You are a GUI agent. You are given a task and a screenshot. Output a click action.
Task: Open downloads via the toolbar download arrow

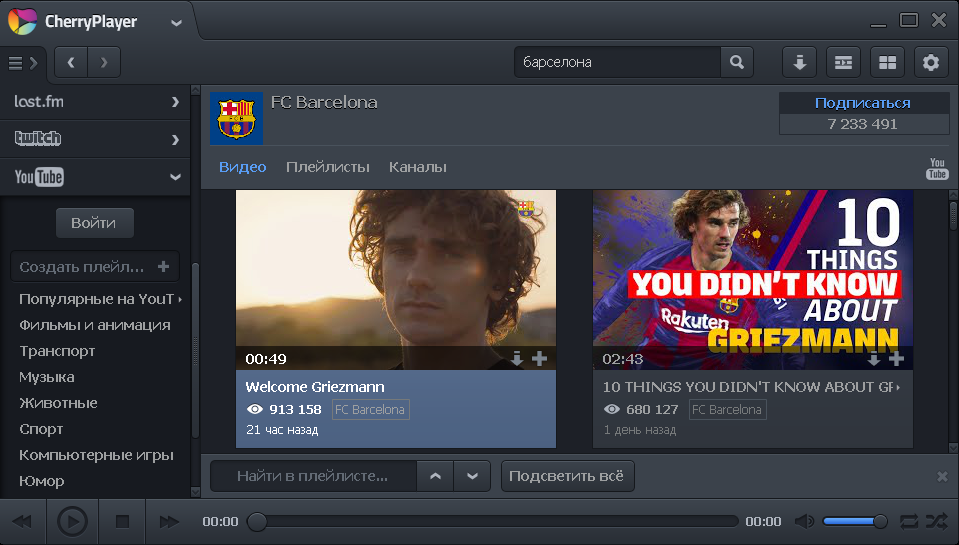pos(799,62)
